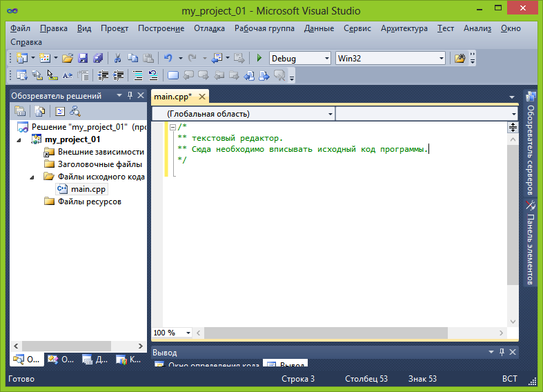
Task: Undo the last edit with the blue arrow
Action: click(x=168, y=58)
